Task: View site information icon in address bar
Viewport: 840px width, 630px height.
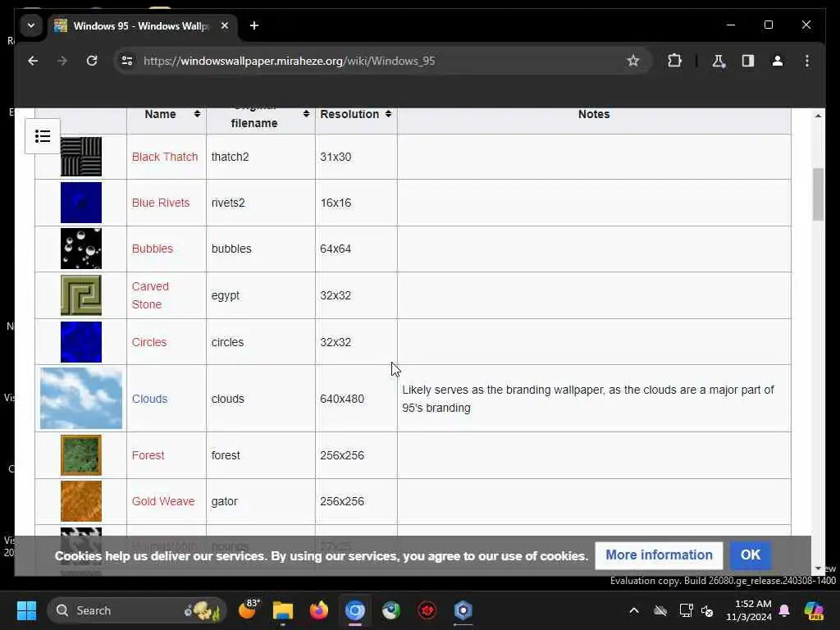Action: point(127,61)
